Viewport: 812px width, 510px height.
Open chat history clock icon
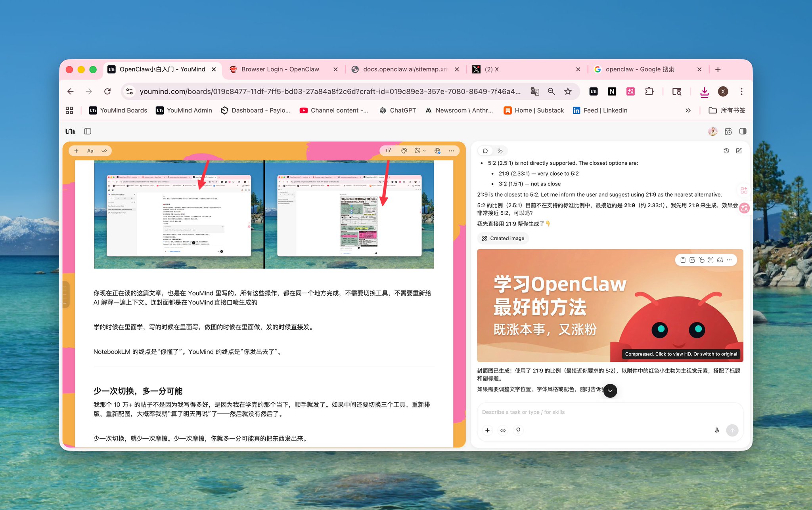pyautogui.click(x=726, y=151)
